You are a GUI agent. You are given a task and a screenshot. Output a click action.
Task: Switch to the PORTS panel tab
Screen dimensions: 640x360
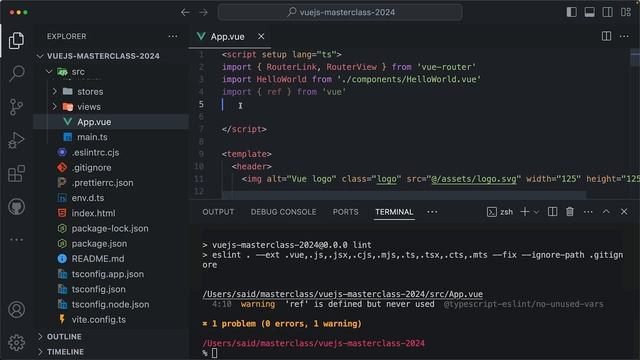[x=346, y=212]
